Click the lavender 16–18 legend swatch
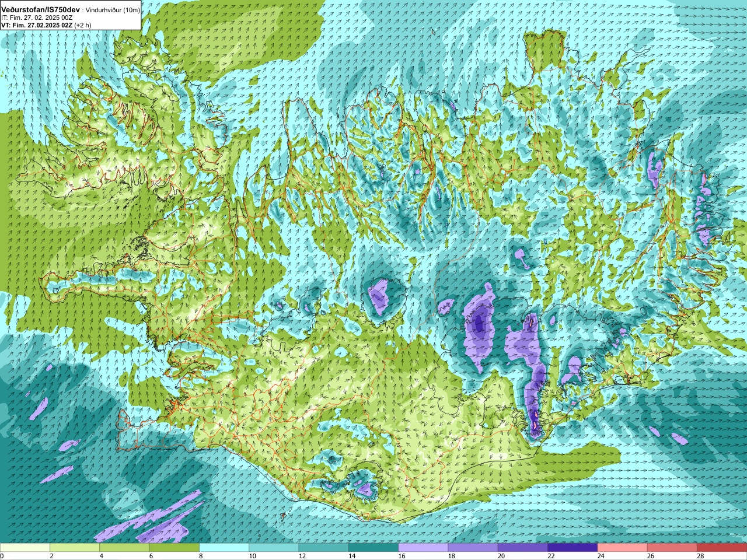This screenshot has height=560, width=747. (x=423, y=548)
